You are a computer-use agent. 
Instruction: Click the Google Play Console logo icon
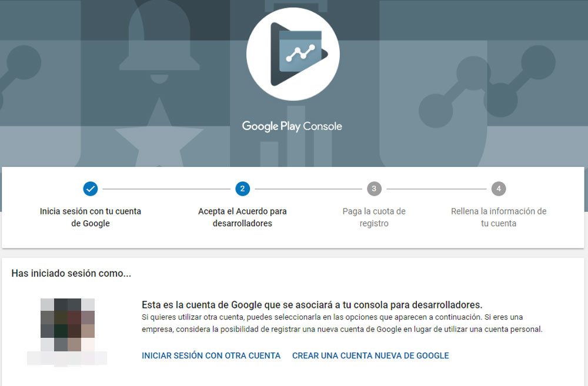click(x=293, y=54)
